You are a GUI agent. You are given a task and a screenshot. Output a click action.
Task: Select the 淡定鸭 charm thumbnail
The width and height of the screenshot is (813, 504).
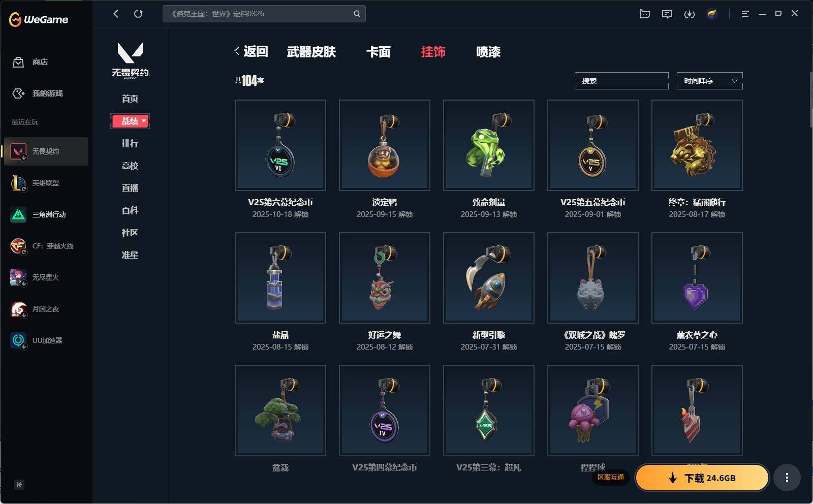pos(385,145)
